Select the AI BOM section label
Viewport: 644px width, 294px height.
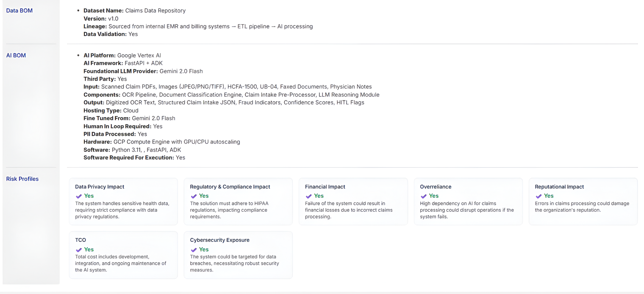pos(16,56)
